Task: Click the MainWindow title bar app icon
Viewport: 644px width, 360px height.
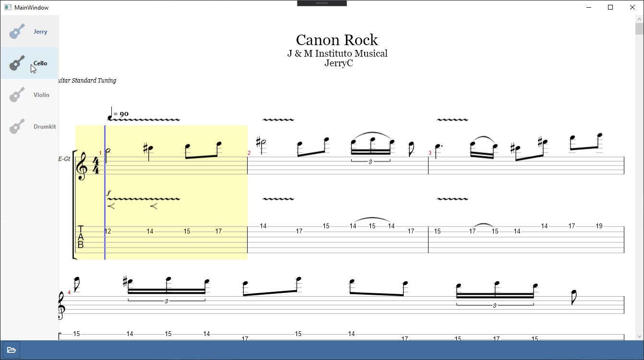Action: (x=8, y=7)
